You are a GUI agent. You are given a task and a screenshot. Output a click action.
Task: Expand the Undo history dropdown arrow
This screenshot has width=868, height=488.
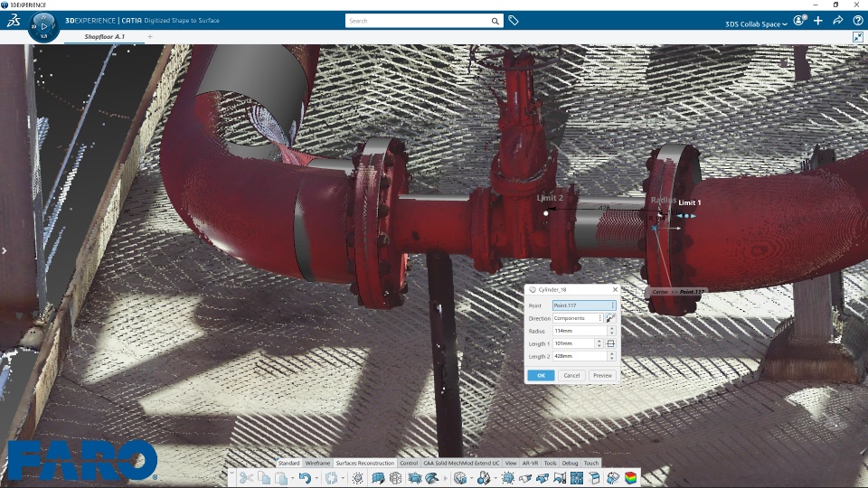point(316,478)
